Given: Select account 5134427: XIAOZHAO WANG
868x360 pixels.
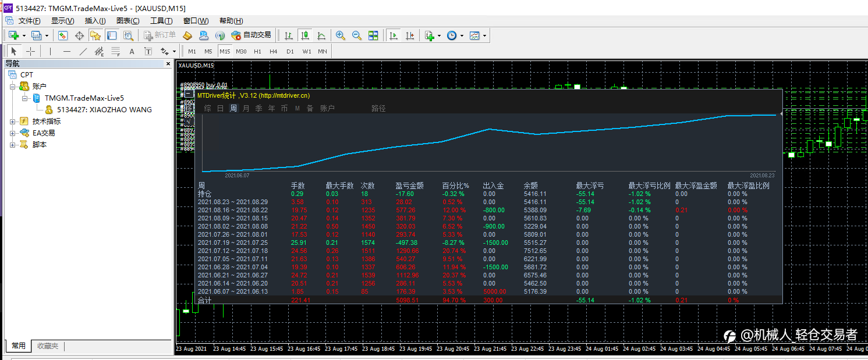Looking at the screenshot, I should click(104, 110).
